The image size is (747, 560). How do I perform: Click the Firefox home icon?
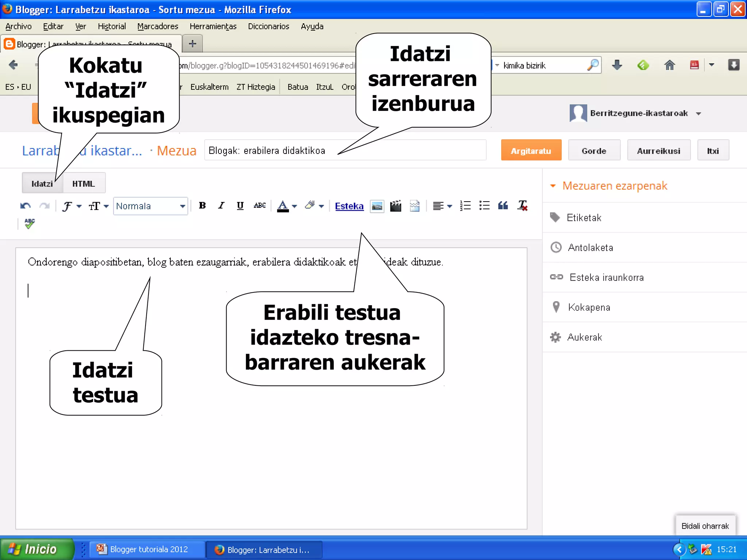(669, 65)
